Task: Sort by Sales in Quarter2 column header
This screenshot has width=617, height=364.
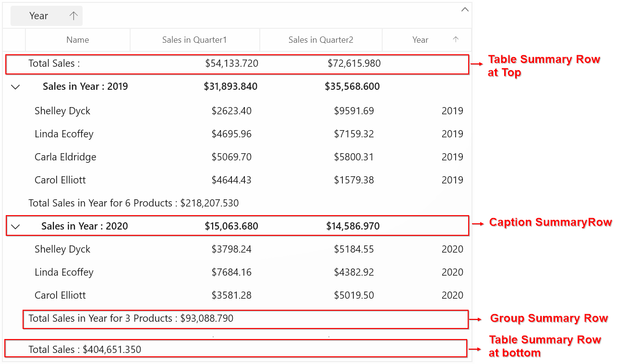Action: [321, 40]
